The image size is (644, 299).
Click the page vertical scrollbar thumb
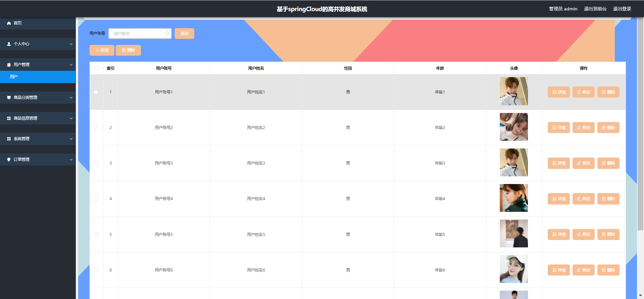(640, 124)
